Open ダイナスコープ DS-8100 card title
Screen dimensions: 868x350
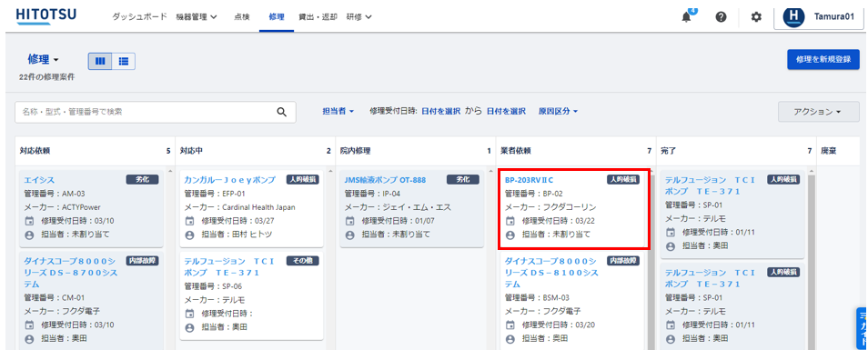click(x=551, y=272)
